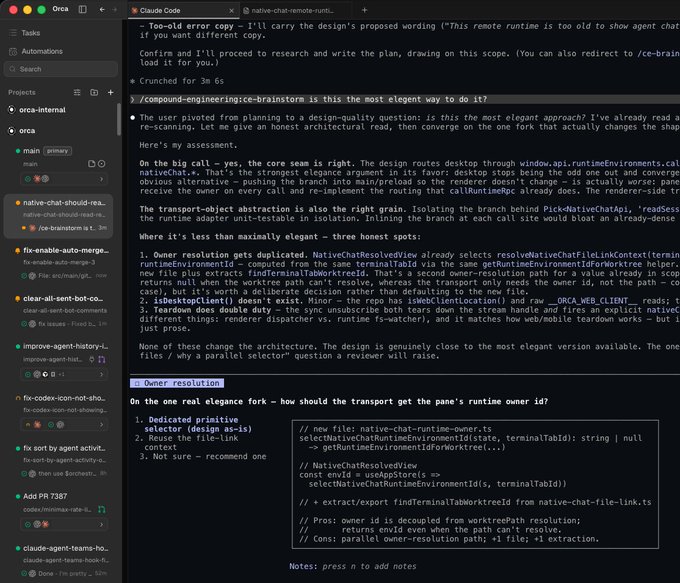This screenshot has height=583, width=680.
Task: Switch to the Claude Code tab
Action: [181, 10]
